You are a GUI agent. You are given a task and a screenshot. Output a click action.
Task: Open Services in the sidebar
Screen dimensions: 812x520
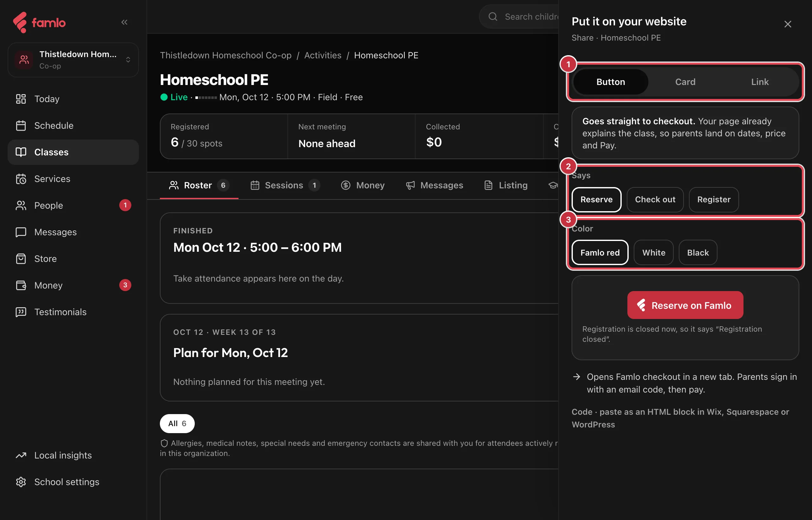pyautogui.click(x=73, y=179)
